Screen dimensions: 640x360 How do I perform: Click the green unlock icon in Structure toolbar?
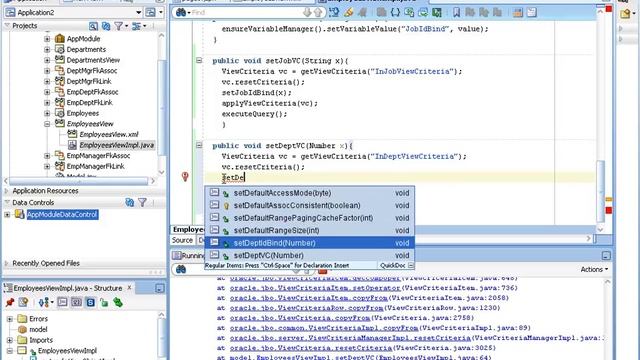(104, 302)
